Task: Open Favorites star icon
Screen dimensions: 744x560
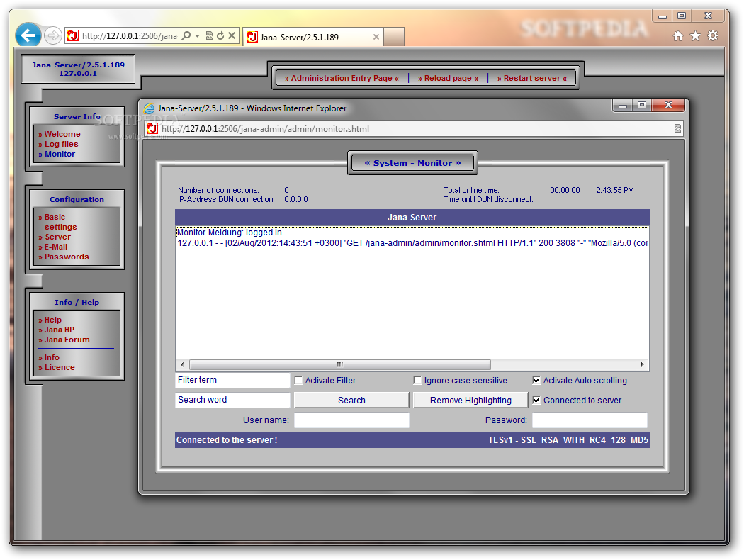Action: coord(695,35)
